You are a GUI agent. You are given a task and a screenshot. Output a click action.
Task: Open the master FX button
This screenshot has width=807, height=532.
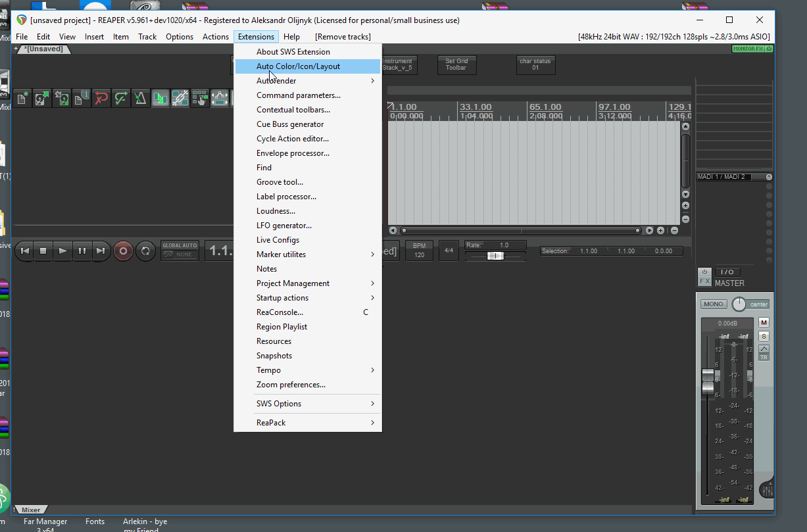click(704, 281)
